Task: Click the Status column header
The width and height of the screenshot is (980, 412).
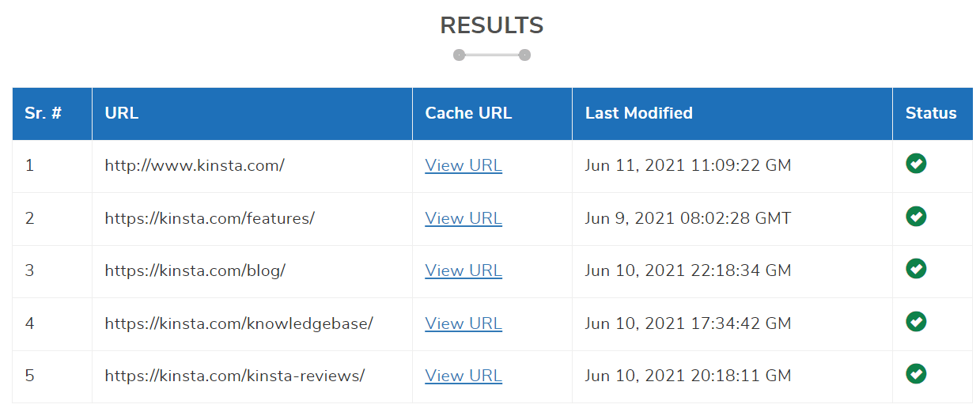Action: click(931, 113)
